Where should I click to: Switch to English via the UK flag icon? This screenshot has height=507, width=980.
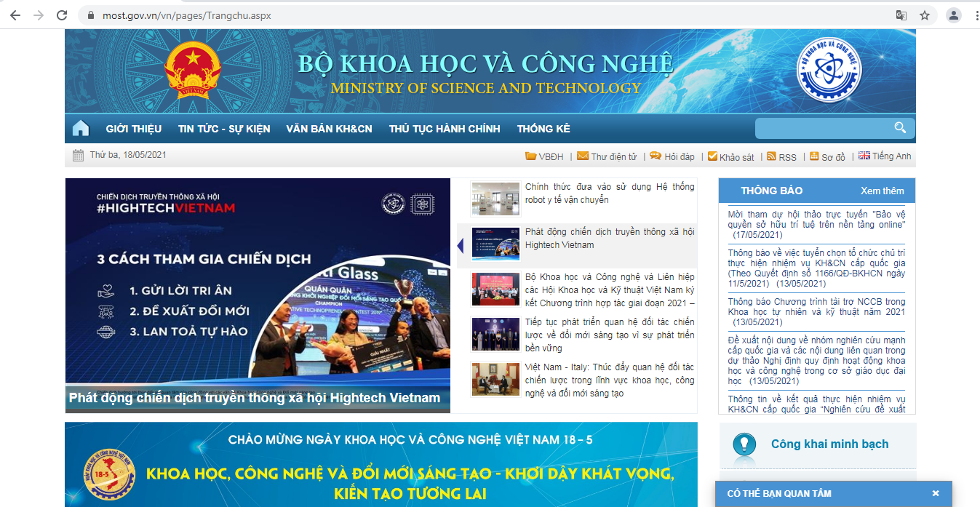(864, 156)
